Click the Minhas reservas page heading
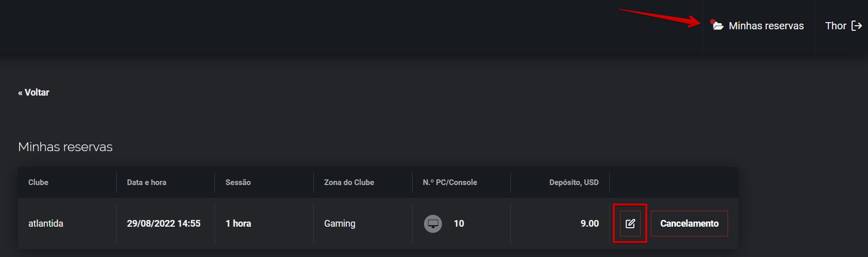 click(65, 147)
